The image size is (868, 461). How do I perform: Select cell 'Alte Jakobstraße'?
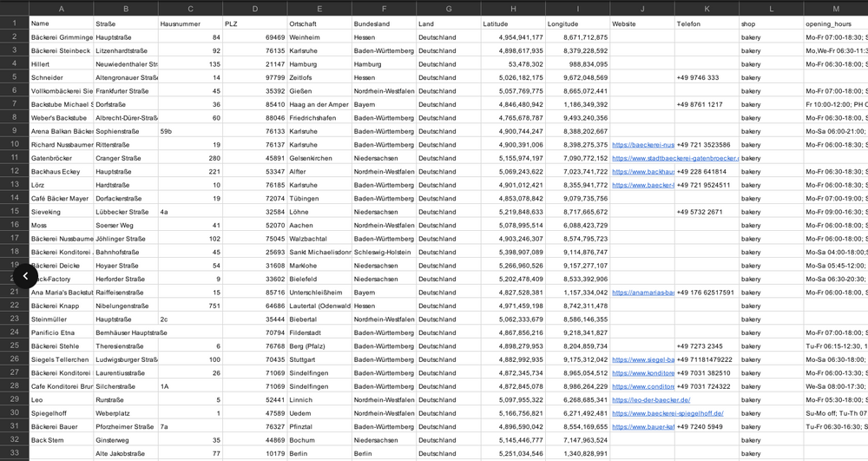(x=126, y=453)
